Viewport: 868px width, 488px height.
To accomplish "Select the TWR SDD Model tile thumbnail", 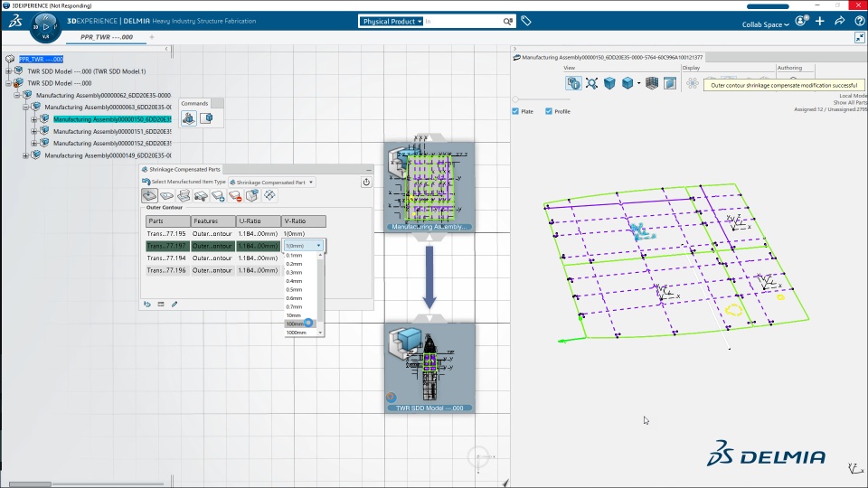I will (x=429, y=368).
